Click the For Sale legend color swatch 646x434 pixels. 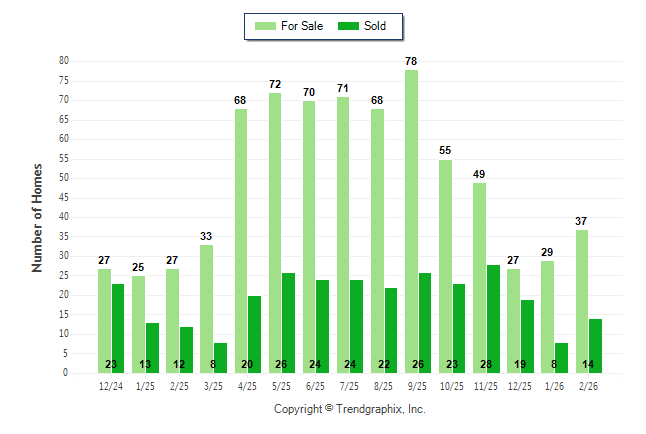point(266,26)
